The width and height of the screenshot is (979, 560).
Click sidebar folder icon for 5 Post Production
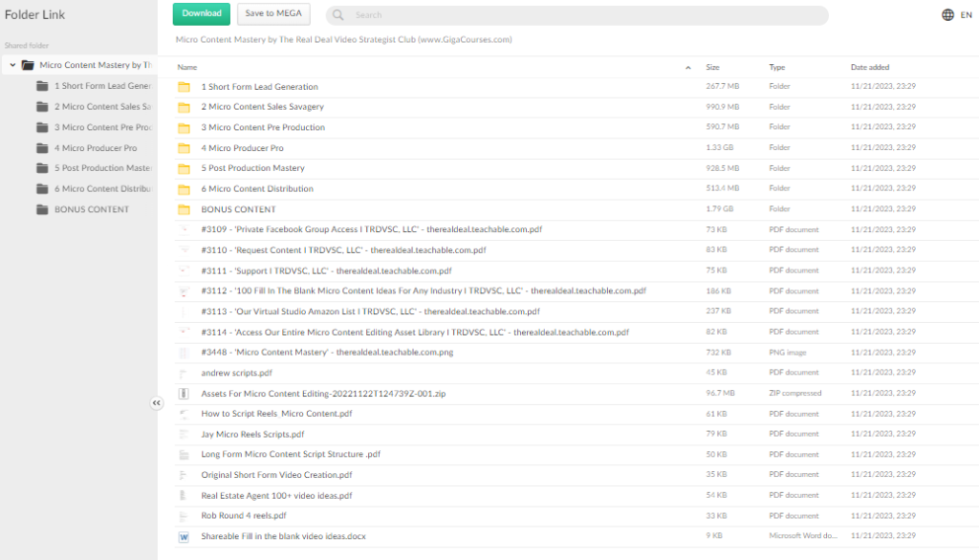pos(42,168)
